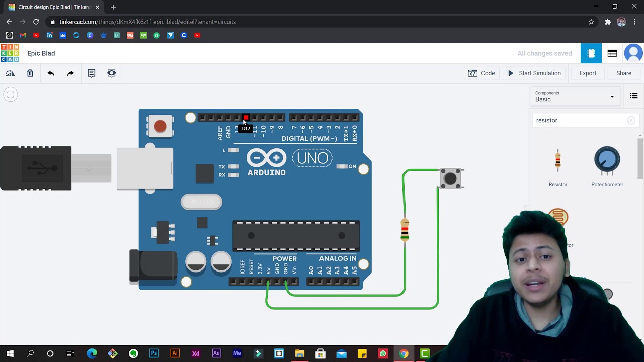Image resolution: width=644 pixels, height=362 pixels.
Task: Open Task View in taskbar
Action: [x=70, y=353]
